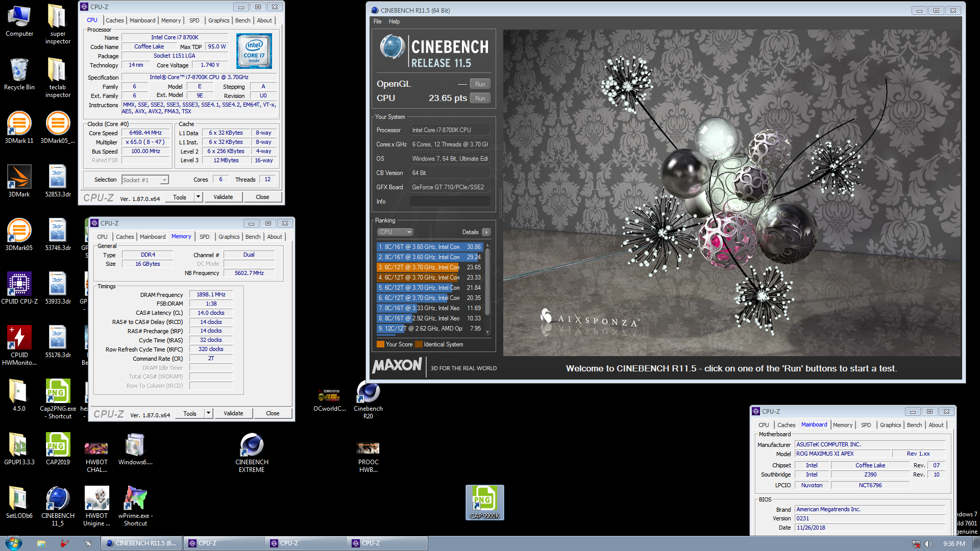Open the Help menu in Cinebench

(x=394, y=21)
